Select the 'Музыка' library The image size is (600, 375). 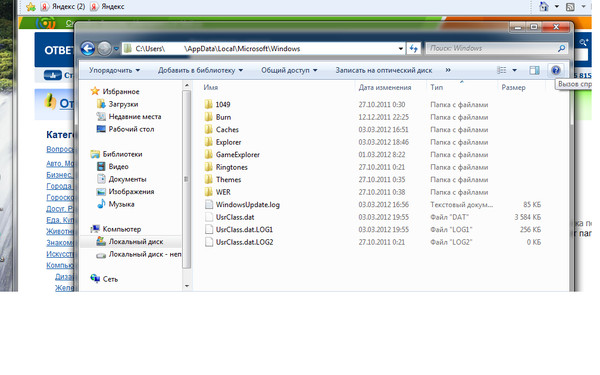click(121, 204)
